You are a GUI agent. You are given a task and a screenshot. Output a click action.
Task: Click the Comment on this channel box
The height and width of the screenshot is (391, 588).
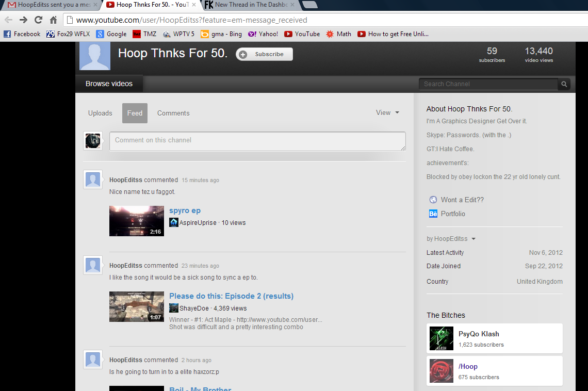(x=257, y=141)
